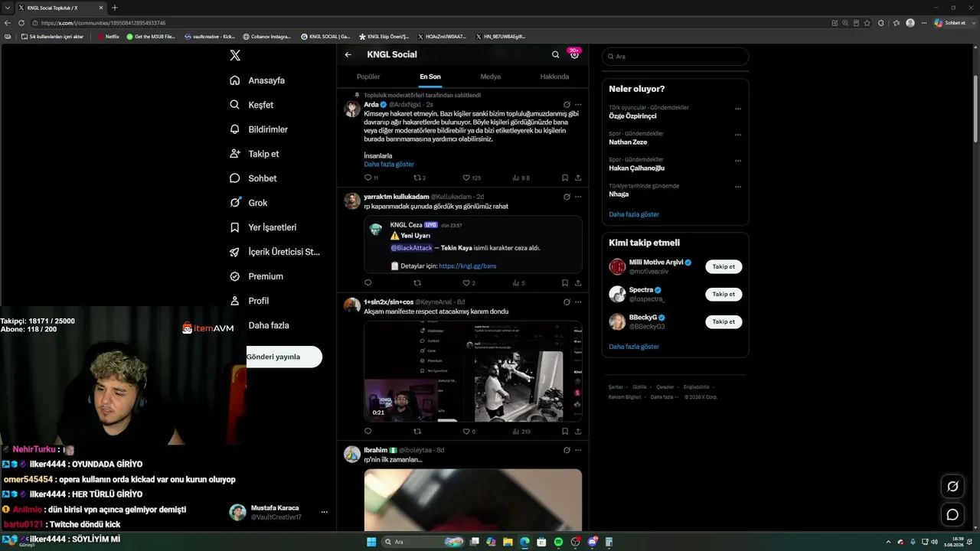The width and height of the screenshot is (980, 551).
Task: Share KeyneAnal's video post
Action: point(578,432)
